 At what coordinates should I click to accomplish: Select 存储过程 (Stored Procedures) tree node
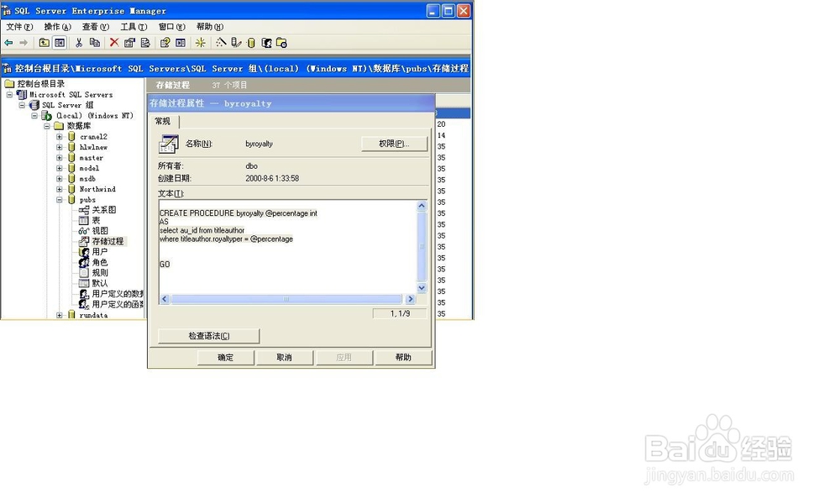108,242
